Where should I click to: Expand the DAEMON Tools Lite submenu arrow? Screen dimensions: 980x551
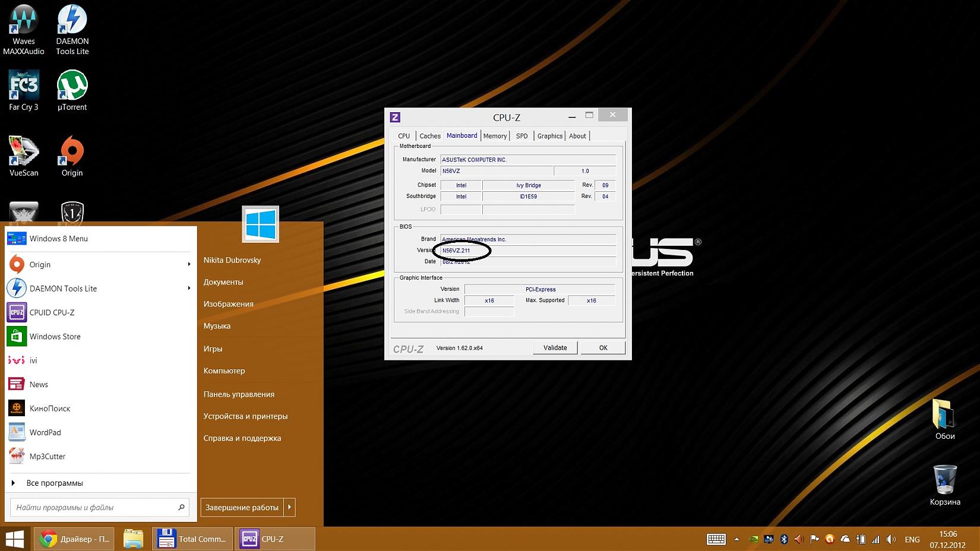189,288
